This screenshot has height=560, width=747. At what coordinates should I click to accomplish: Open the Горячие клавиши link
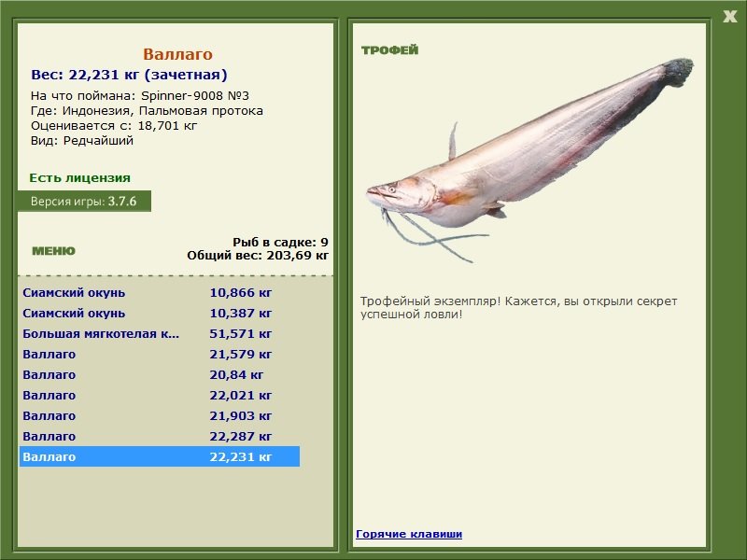(x=409, y=534)
